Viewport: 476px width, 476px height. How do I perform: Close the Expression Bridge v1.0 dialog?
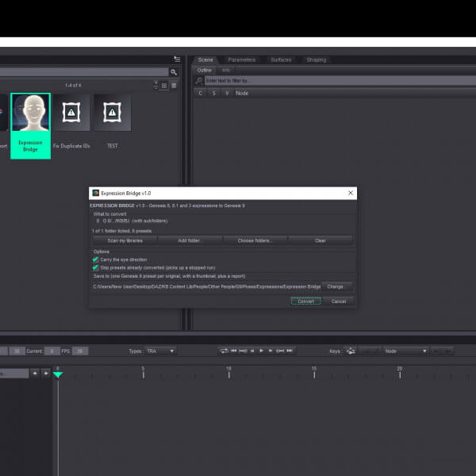pos(351,193)
